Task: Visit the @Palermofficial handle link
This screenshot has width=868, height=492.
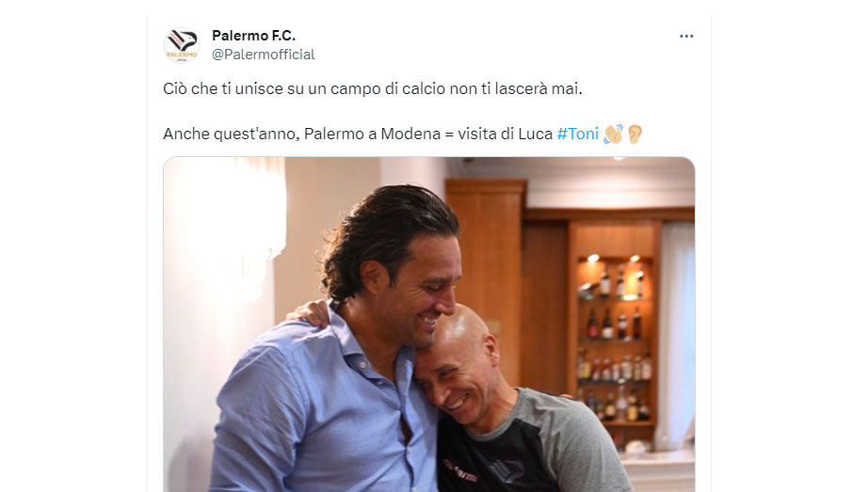Action: [264, 55]
